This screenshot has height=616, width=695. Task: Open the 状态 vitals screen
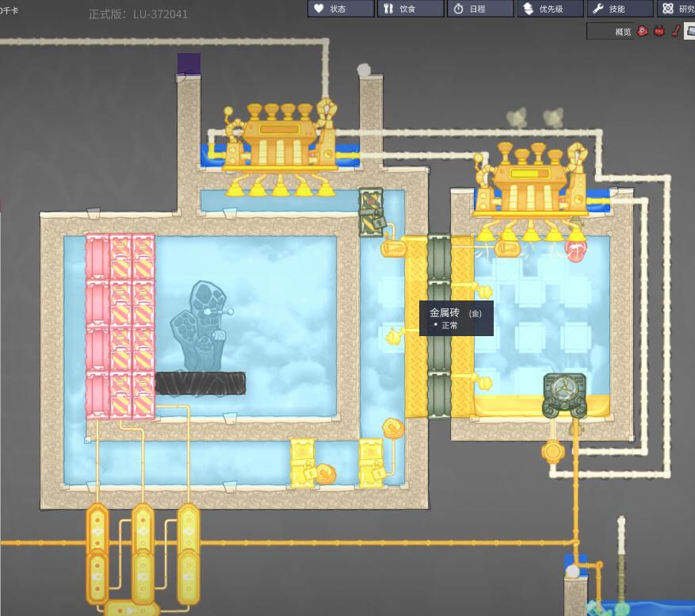click(341, 9)
